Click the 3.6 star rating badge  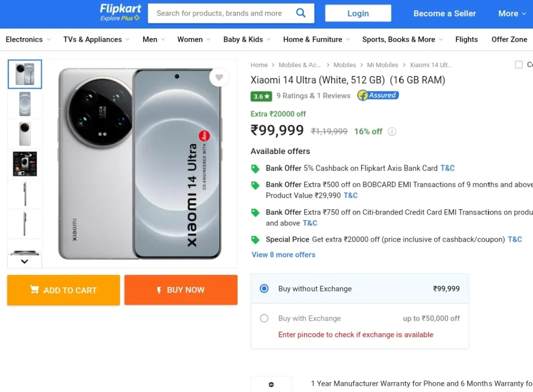coord(261,96)
